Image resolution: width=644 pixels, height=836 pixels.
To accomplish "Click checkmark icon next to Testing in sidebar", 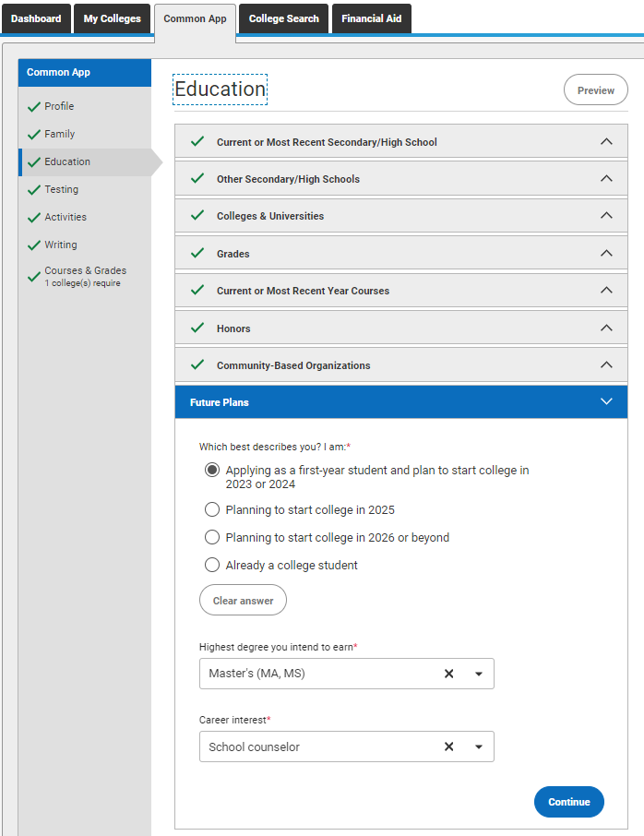I will [x=34, y=190].
